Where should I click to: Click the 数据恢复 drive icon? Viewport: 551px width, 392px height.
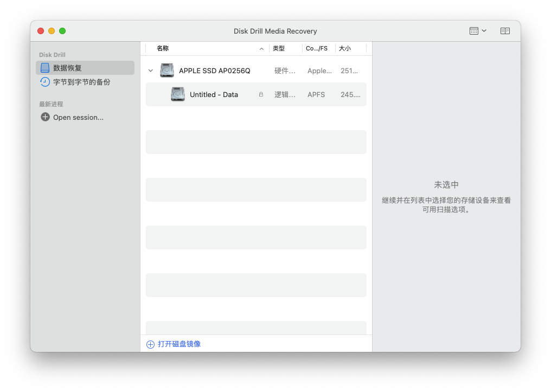(x=45, y=68)
